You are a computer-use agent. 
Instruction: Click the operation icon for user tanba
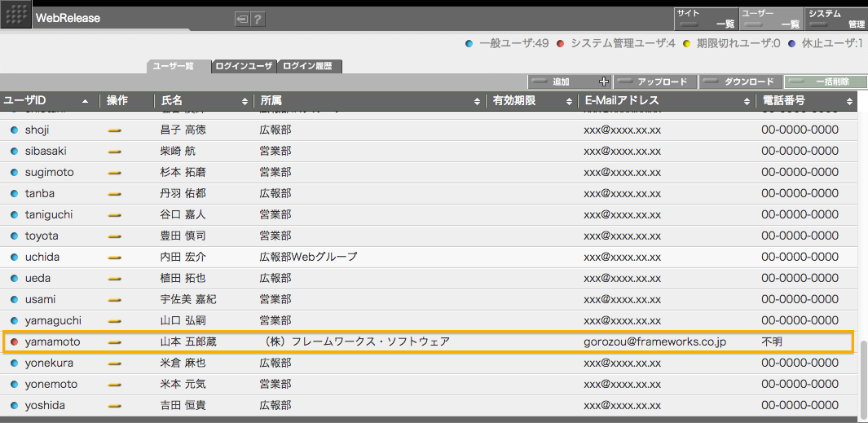click(x=115, y=194)
